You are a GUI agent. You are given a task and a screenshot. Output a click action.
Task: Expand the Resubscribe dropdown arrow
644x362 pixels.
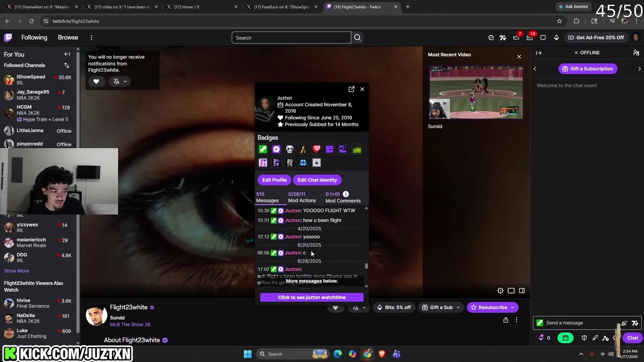coord(513,308)
